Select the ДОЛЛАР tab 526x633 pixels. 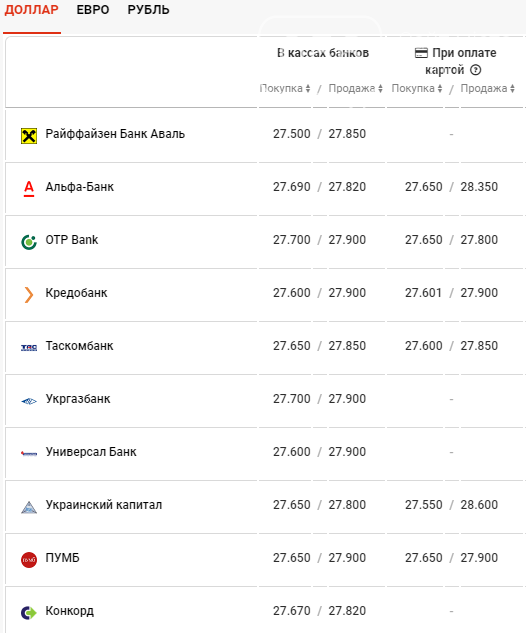31,10
